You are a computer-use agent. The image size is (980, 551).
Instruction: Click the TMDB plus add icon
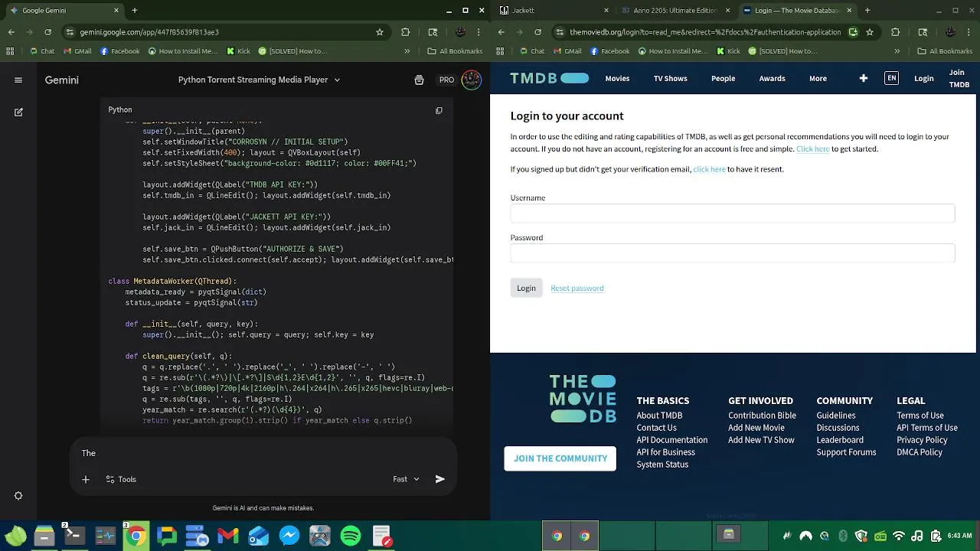[863, 78]
